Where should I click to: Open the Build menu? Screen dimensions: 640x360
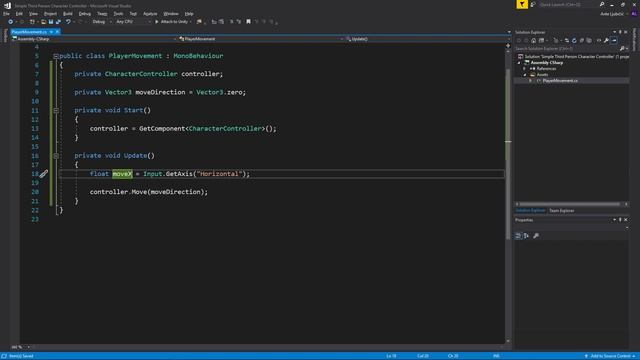click(68, 14)
